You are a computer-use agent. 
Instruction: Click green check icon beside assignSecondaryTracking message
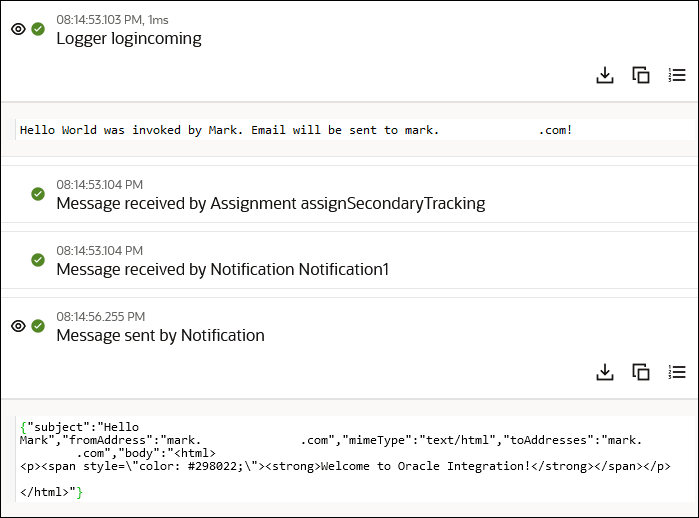click(38, 194)
